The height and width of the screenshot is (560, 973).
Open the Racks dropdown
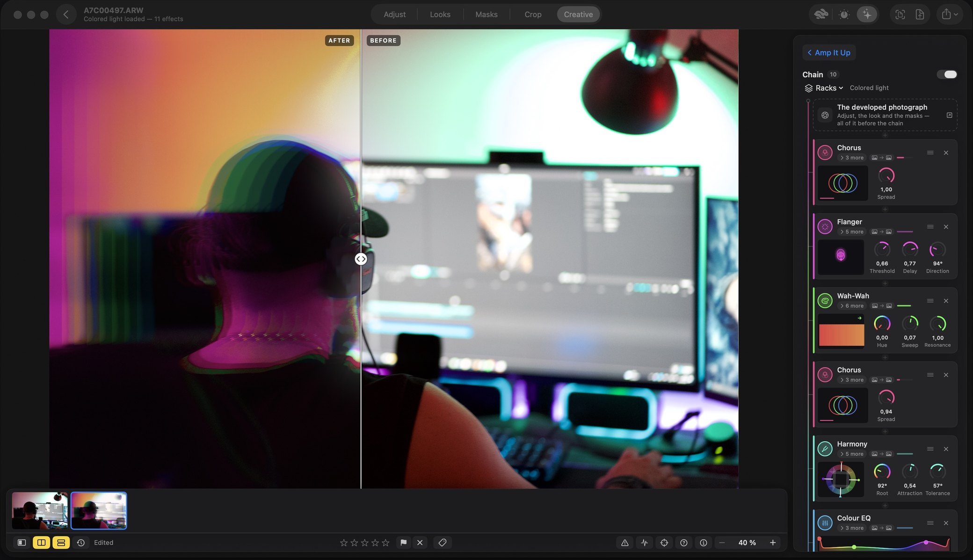(824, 88)
